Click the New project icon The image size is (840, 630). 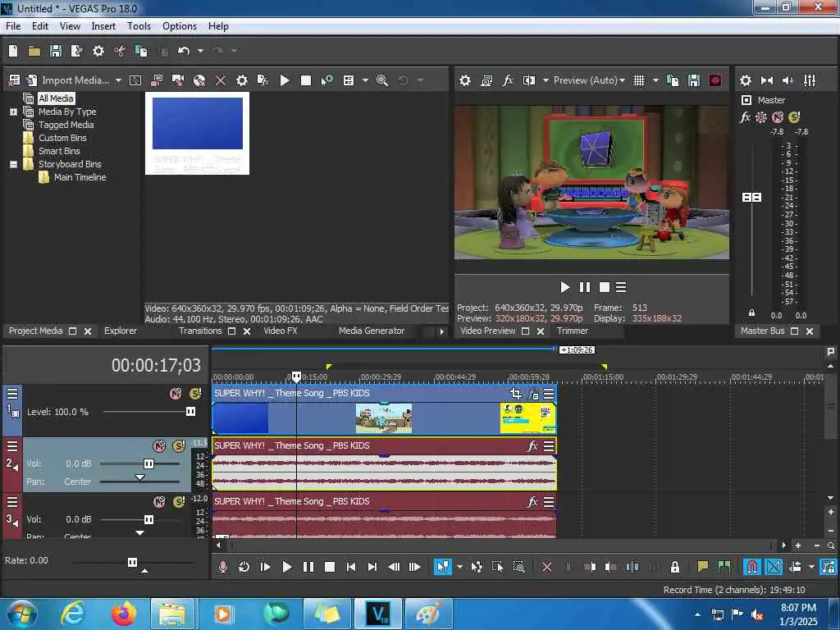pos(13,51)
